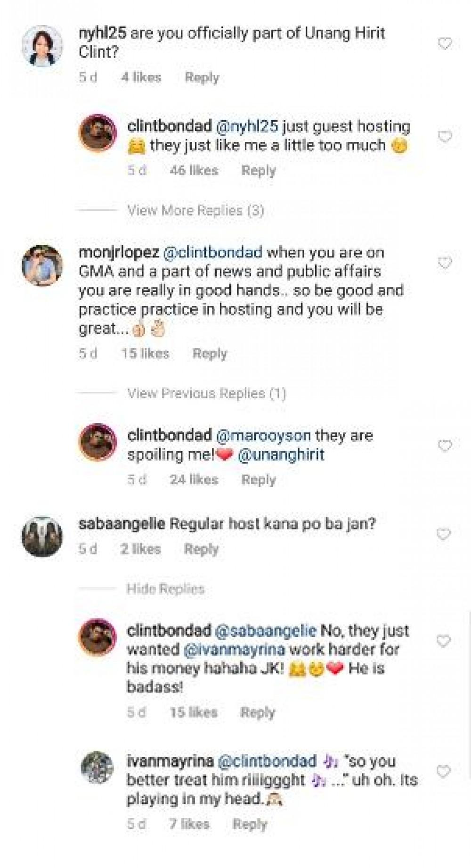Show View Previous Replies (1)

tap(206, 393)
